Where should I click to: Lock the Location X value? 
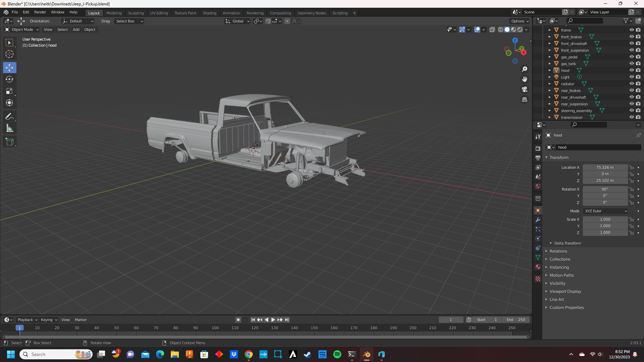(632, 167)
